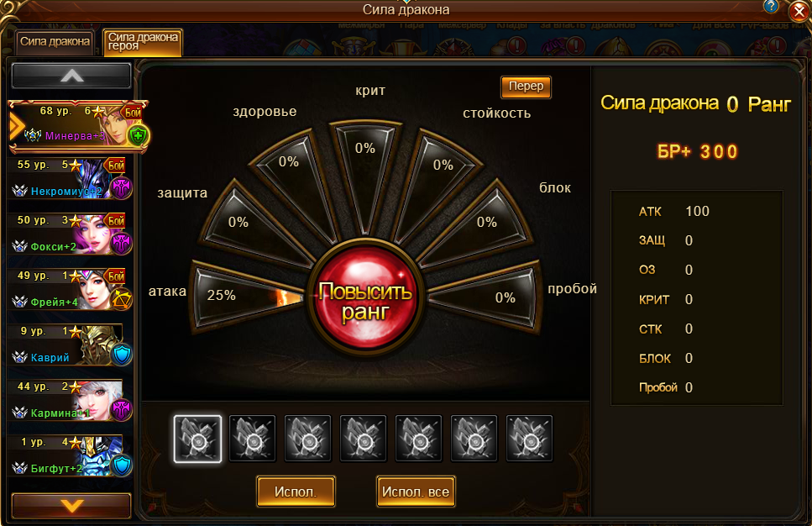Screen dimensions: 812x526
Task: Click the Испол. все button
Action: click(x=416, y=492)
